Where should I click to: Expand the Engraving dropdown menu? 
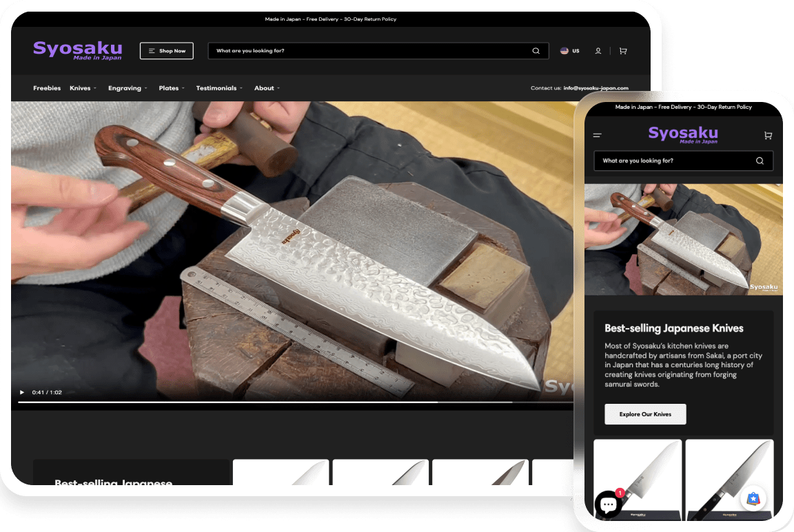(128, 88)
